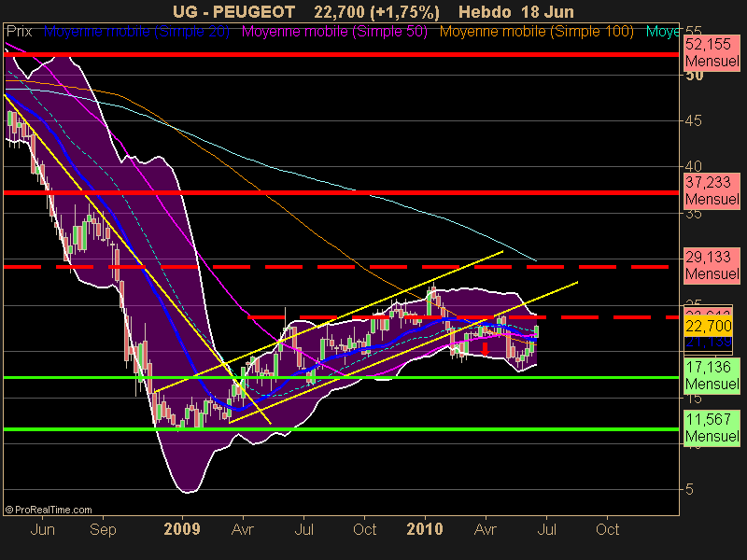Click the '22,700 (+1,75%)' quote in title
The height and width of the screenshot is (560, 747).
(x=377, y=11)
